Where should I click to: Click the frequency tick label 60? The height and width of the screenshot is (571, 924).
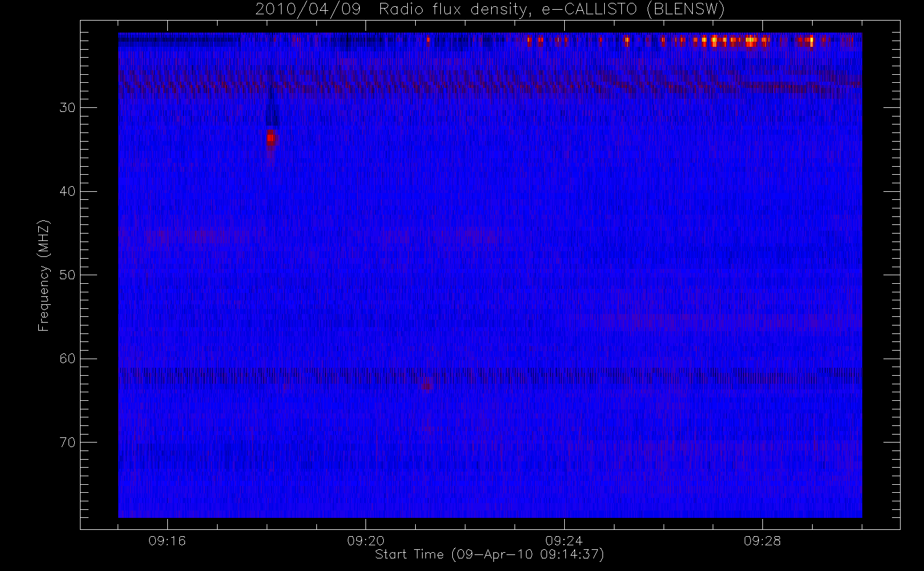pos(67,359)
